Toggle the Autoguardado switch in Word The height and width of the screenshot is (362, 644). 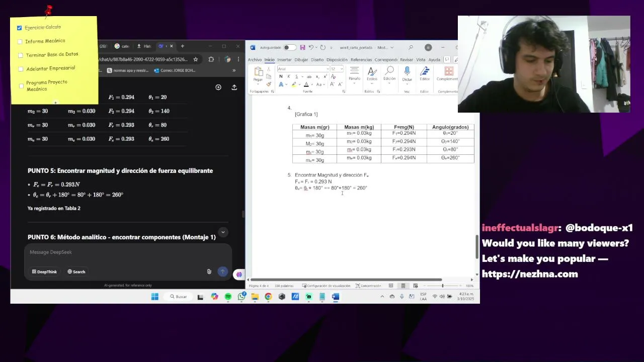289,47
